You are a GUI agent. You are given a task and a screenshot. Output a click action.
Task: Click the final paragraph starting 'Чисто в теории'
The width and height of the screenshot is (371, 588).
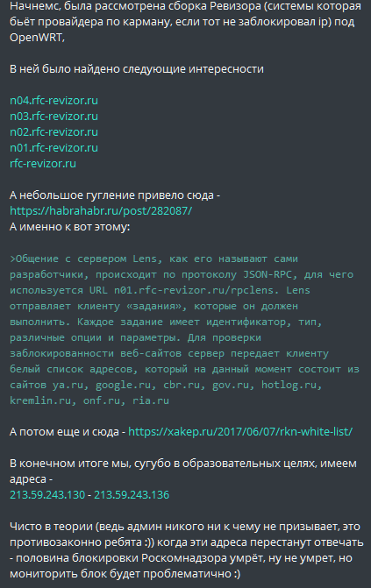pyautogui.click(x=187, y=549)
